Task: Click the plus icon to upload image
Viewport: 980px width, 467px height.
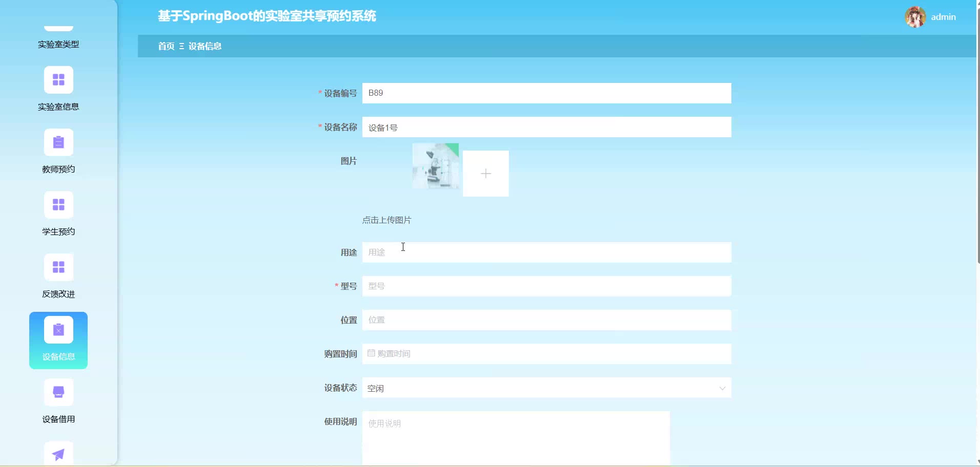Action: tap(486, 174)
